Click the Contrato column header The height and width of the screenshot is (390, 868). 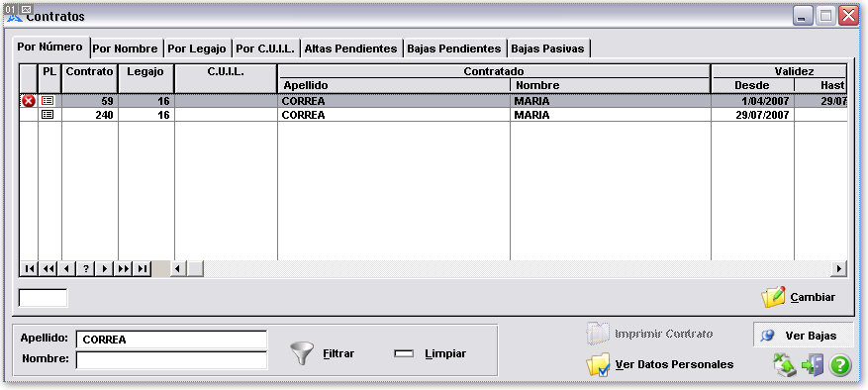(90, 78)
